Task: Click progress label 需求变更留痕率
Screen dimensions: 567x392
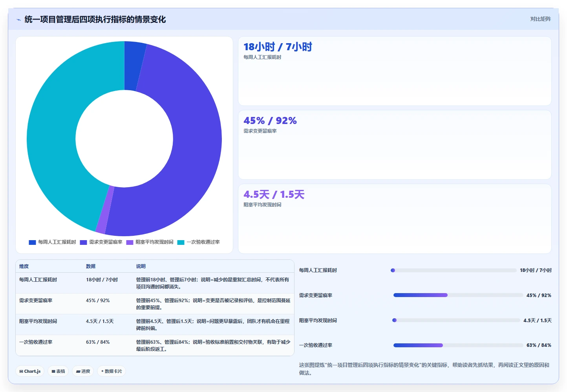Action: coord(316,295)
